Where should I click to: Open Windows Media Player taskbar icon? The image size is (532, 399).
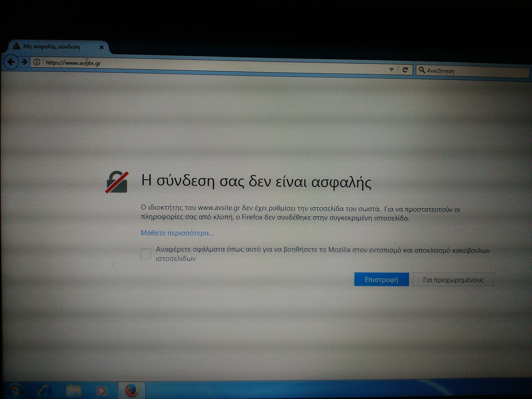pos(101,391)
